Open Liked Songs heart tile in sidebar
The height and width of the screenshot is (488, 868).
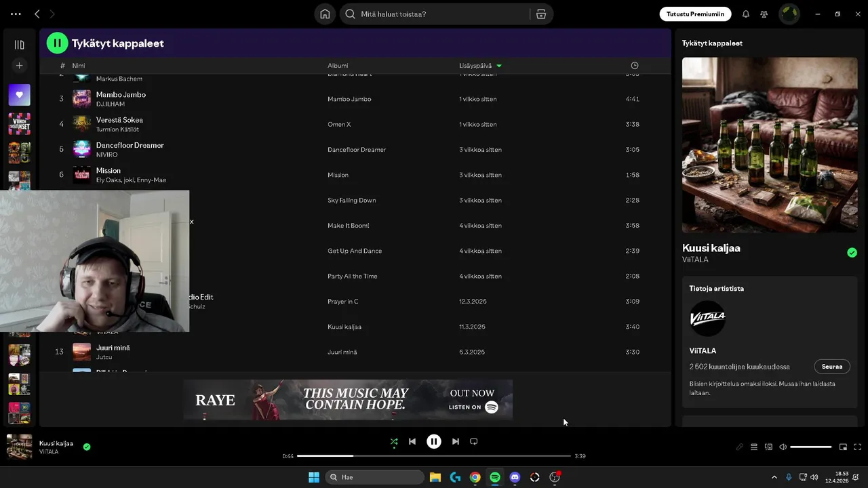point(19,95)
